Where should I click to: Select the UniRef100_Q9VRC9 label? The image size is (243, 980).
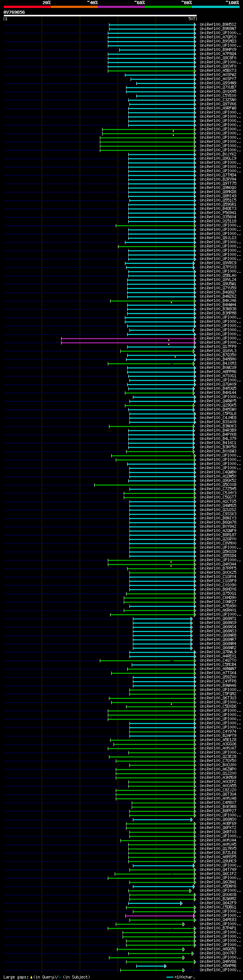(218, 263)
